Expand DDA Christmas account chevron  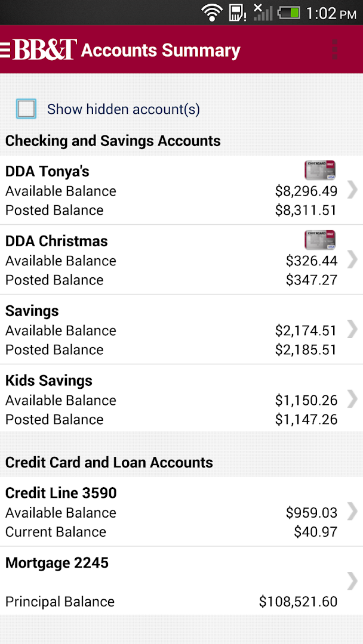pos(352,259)
